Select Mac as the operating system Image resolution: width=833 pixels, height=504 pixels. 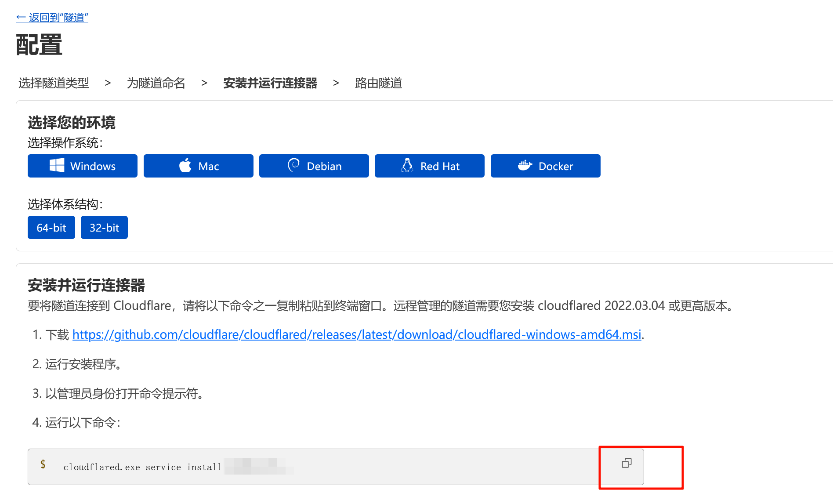coord(199,166)
